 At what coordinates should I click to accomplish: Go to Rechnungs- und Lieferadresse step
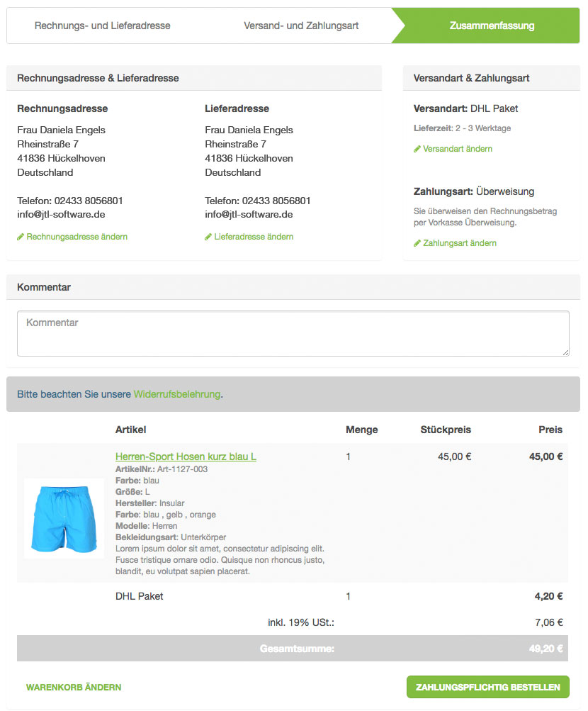pyautogui.click(x=103, y=26)
